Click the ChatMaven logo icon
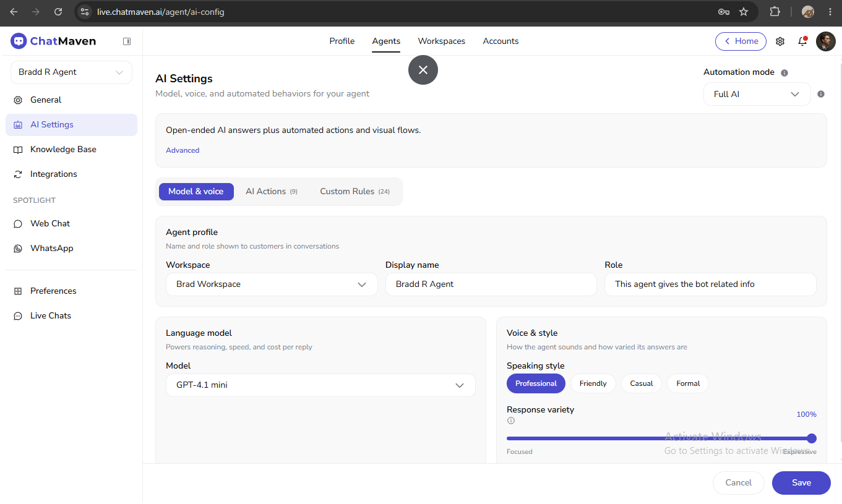The width and height of the screenshot is (842, 504). click(x=19, y=41)
